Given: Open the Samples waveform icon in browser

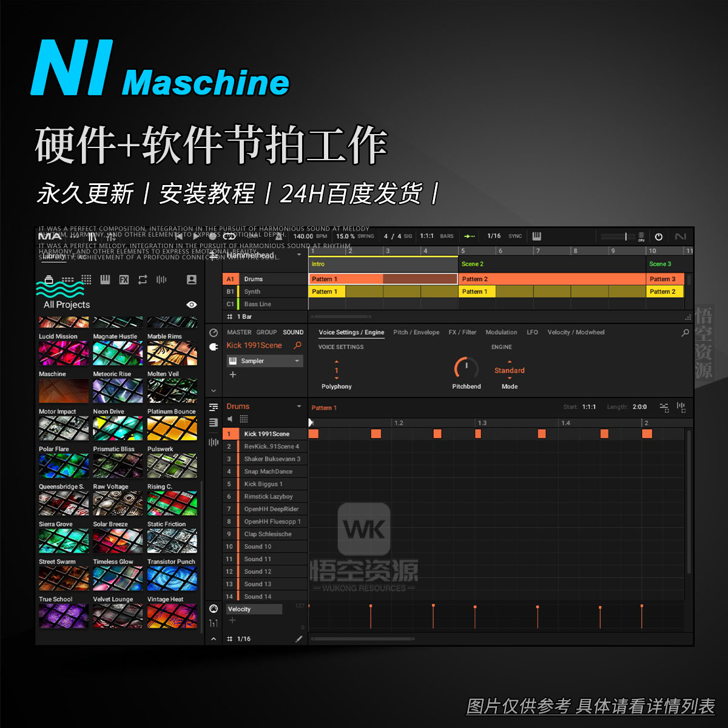Looking at the screenshot, I should (x=161, y=280).
